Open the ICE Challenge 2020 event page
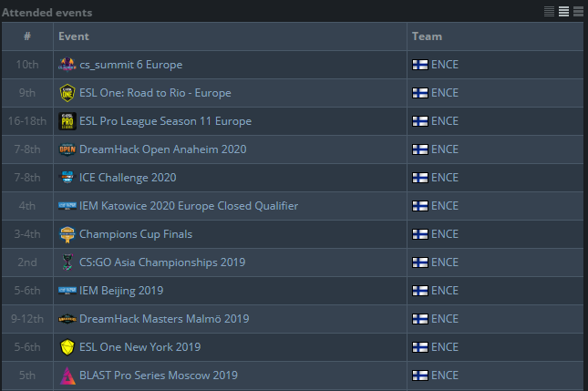 point(128,178)
